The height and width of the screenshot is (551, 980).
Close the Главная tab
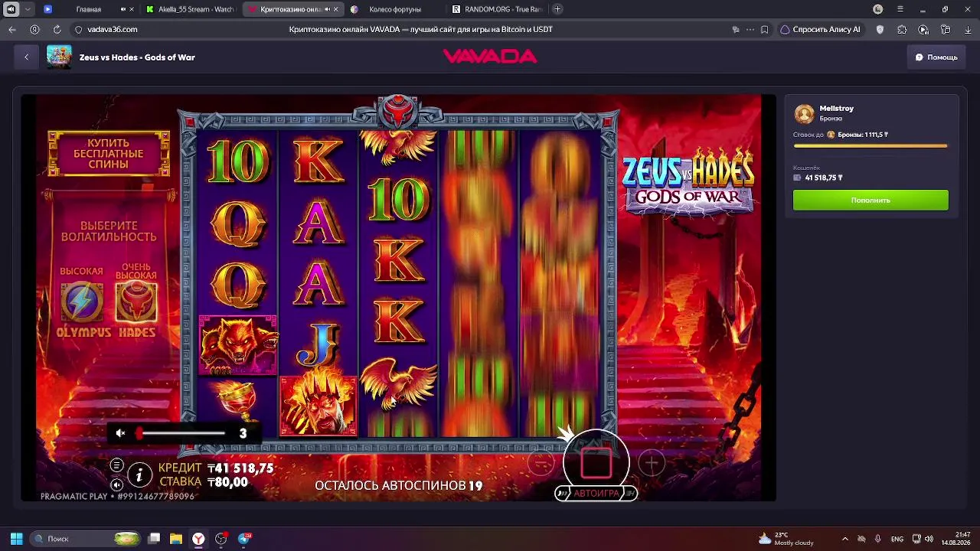(x=132, y=9)
